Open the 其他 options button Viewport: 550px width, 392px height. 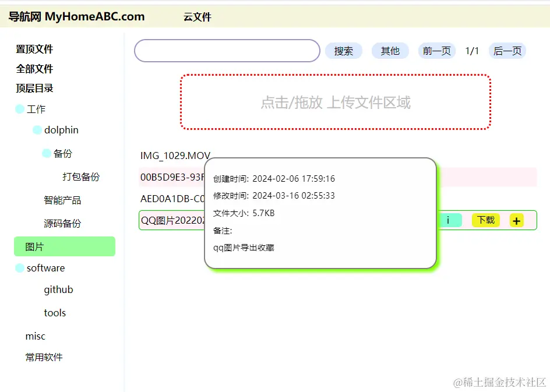pos(390,51)
